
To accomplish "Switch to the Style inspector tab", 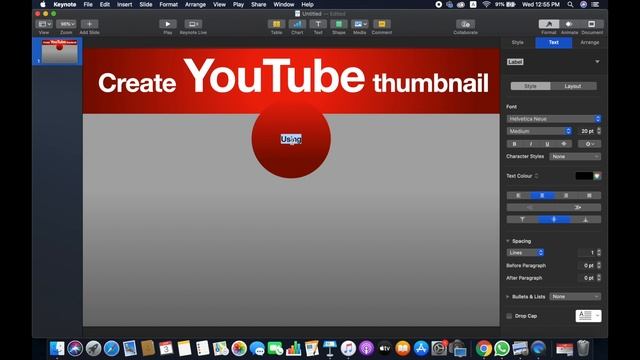I will pyautogui.click(x=518, y=42).
